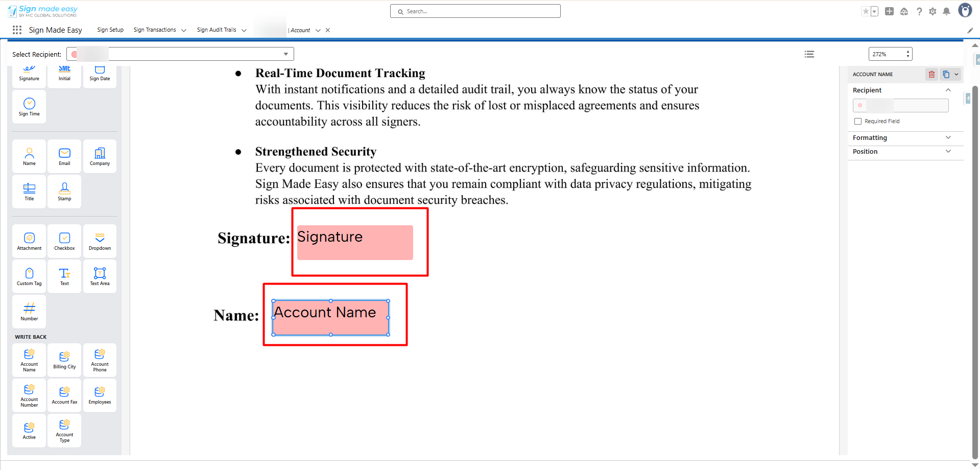Open the global actions plus menu

click(x=889, y=11)
